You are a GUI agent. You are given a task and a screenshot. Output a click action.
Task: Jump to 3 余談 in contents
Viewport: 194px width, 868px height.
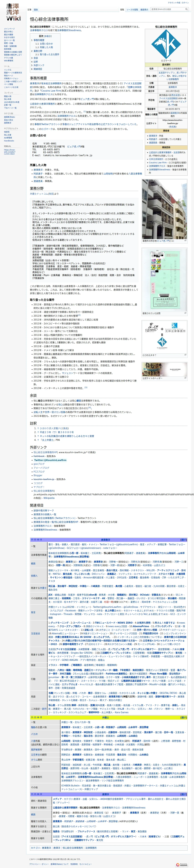[x=35, y=58]
